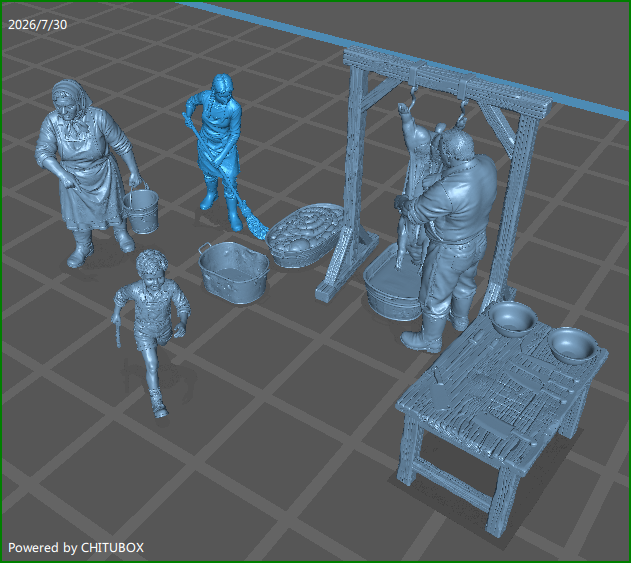The width and height of the screenshot is (631, 563).
Task: Select the wooden gallows hanging frame beam
Action: pos(447,80)
